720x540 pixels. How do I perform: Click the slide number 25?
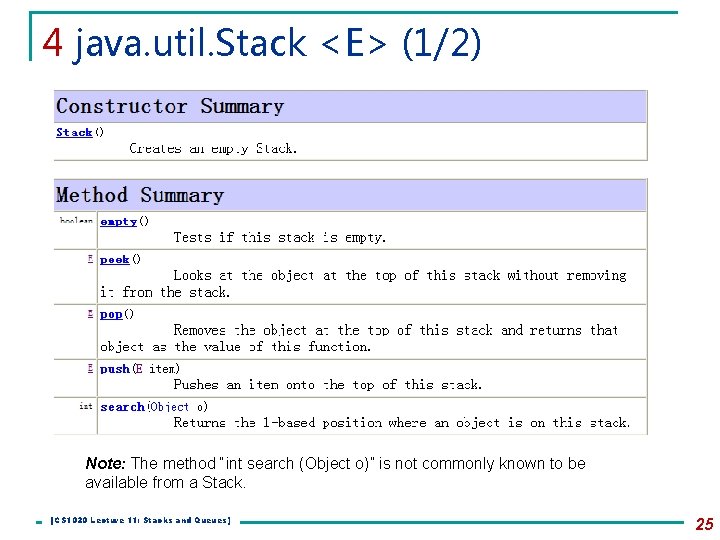pos(704,523)
